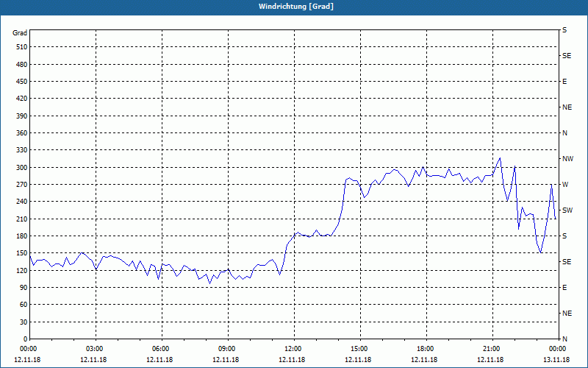Select the y-axis value 480
This screenshot has width=588, height=368.
(22, 65)
